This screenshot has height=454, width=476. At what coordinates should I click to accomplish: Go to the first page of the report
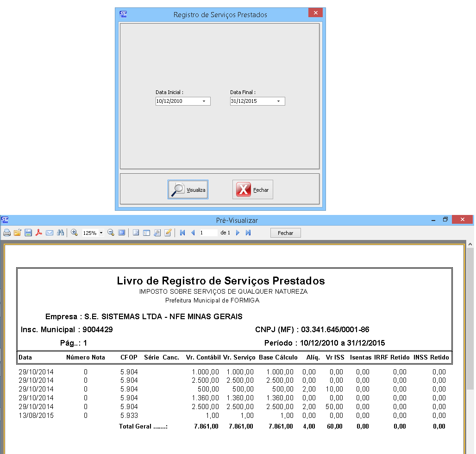click(182, 233)
